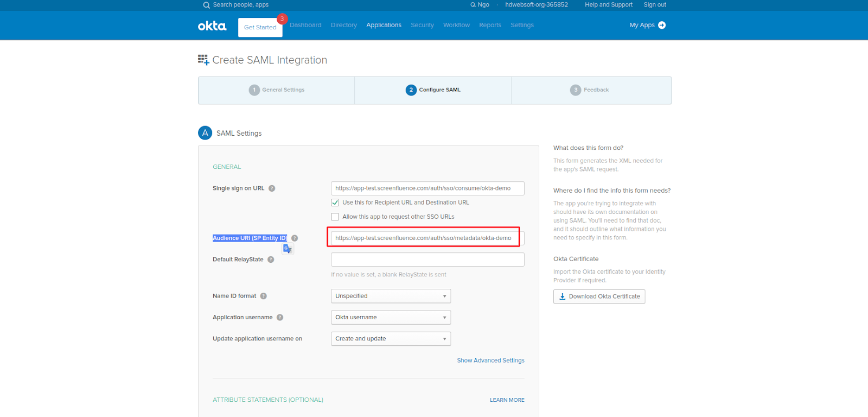The width and height of the screenshot is (868, 417).
Task: Click help icon beside Single sign on URL
Action: point(272,188)
